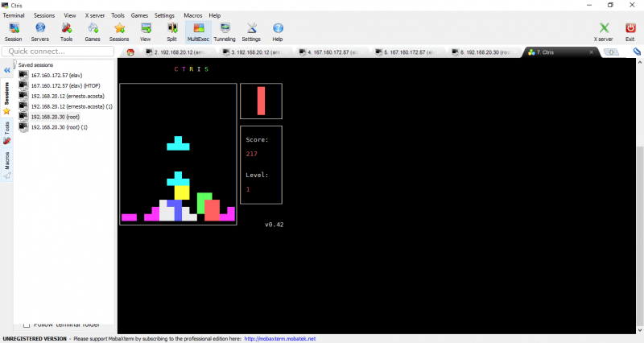Screen dimensions: 644x343
Task: Click the Quick connect input field
Action: tap(56, 52)
